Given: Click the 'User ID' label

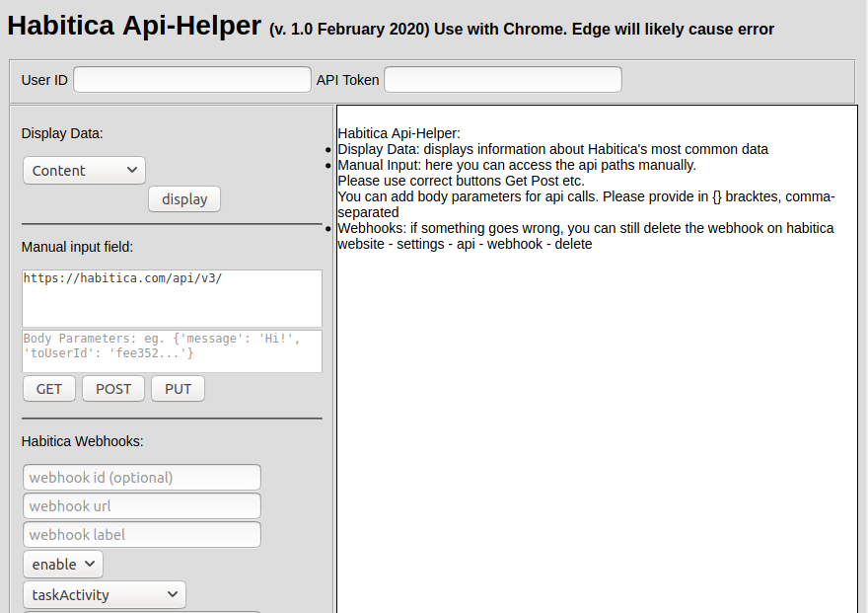Looking at the screenshot, I should tap(44, 80).
